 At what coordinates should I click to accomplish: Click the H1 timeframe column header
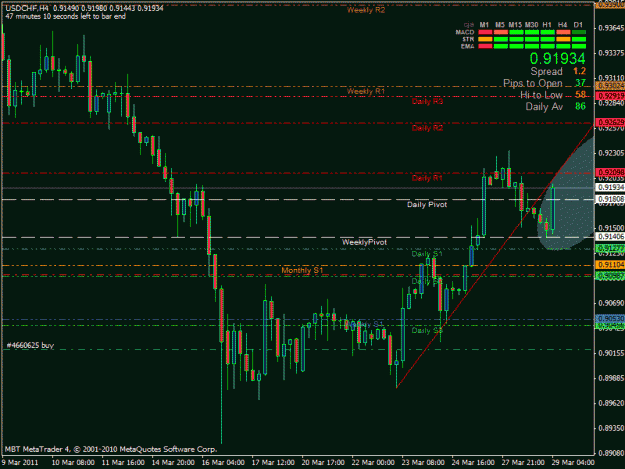(547, 25)
